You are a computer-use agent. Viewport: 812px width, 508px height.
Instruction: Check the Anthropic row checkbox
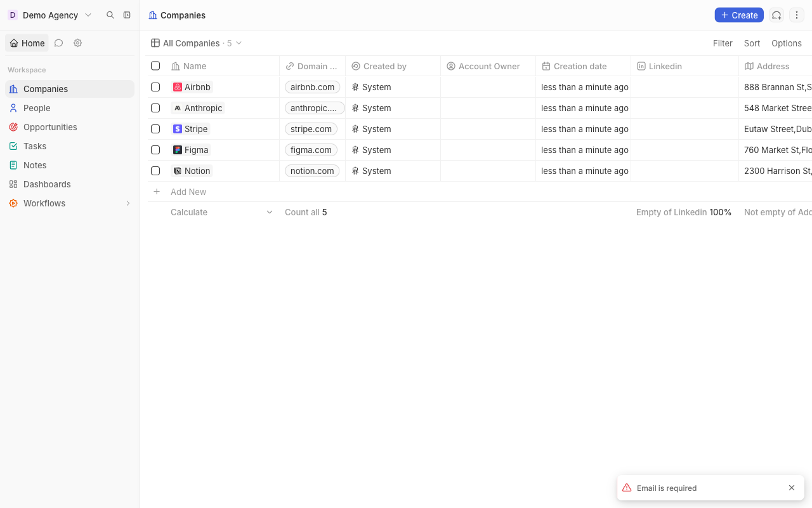click(155, 108)
